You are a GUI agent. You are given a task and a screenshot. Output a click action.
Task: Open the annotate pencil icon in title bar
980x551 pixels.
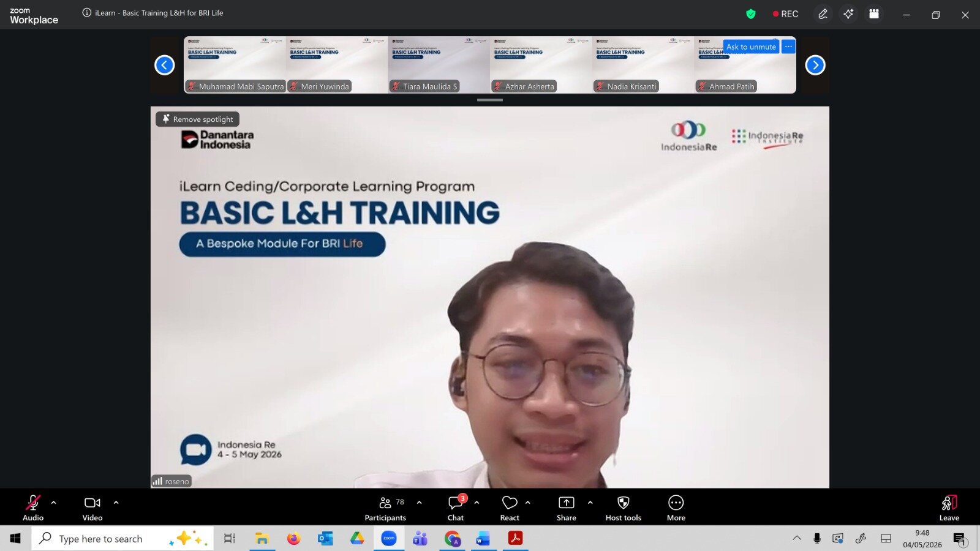tap(823, 14)
